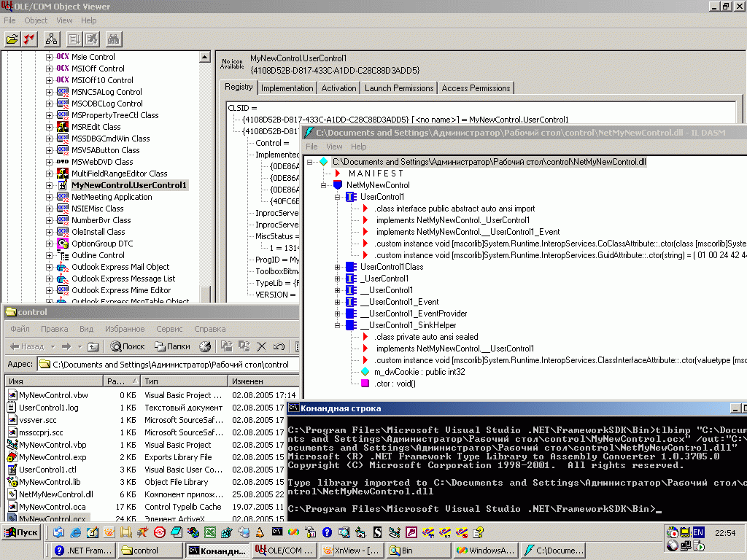Click the binoculars icon in OLE Viewer toolbar
This screenshot has width=747, height=560.
[x=113, y=39]
